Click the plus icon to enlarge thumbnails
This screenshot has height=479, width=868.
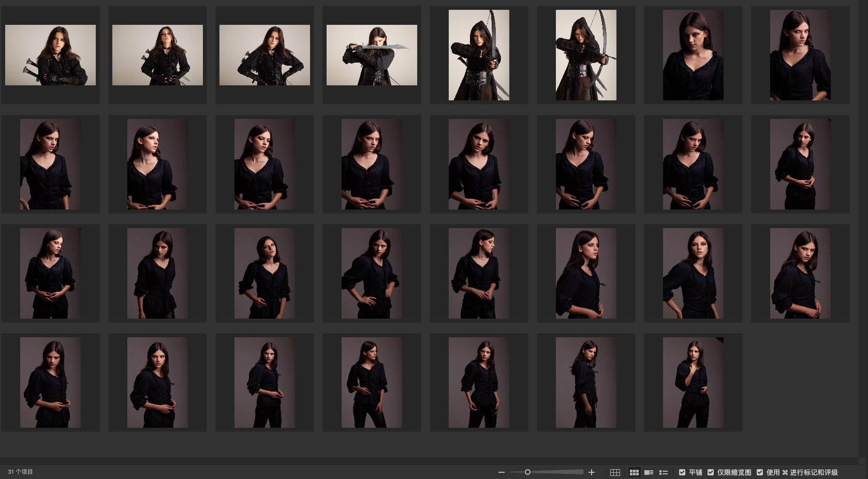click(592, 472)
